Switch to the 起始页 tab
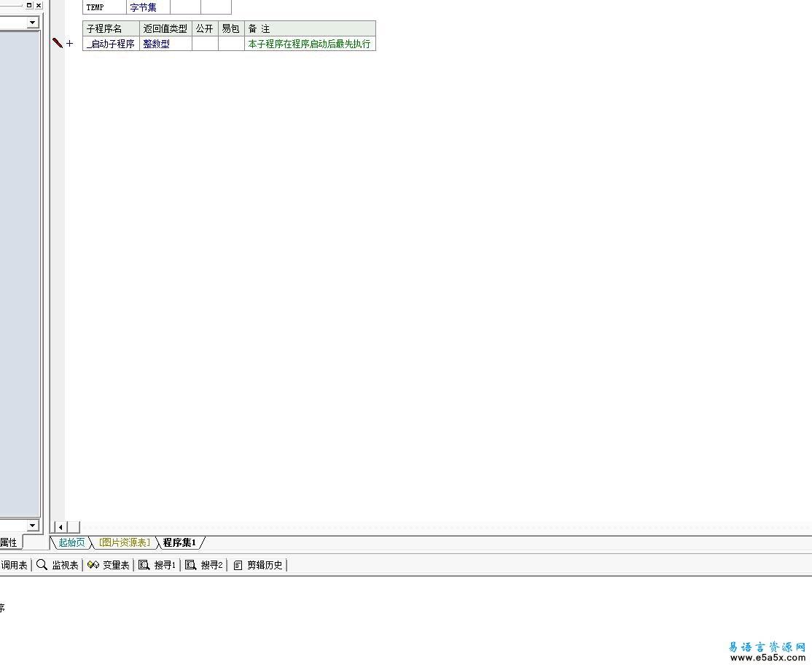This screenshot has height=667, width=812. coord(71,542)
